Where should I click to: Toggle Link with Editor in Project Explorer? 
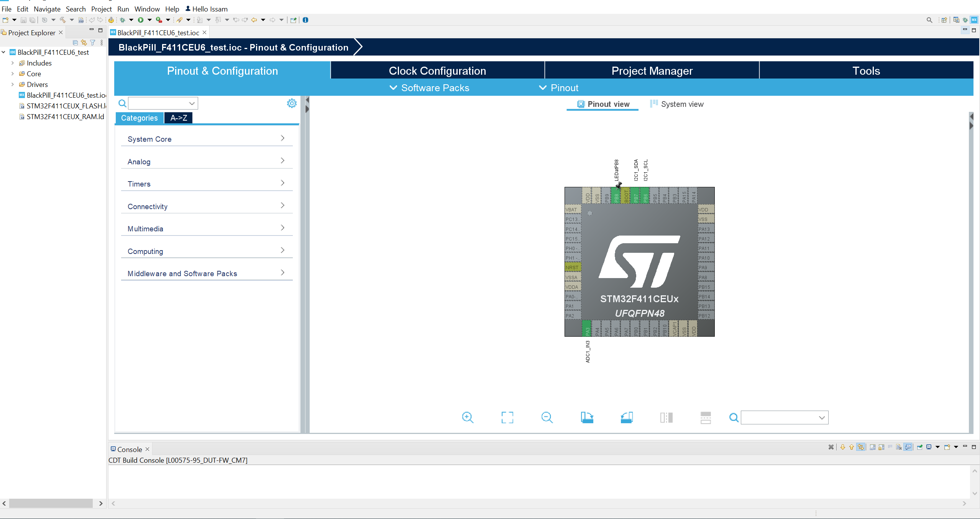[x=84, y=43]
